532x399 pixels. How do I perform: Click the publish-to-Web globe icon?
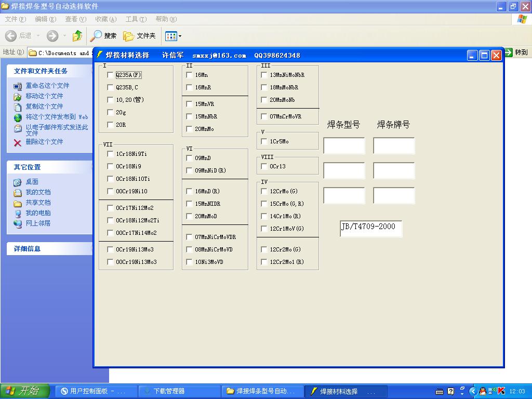[18, 118]
